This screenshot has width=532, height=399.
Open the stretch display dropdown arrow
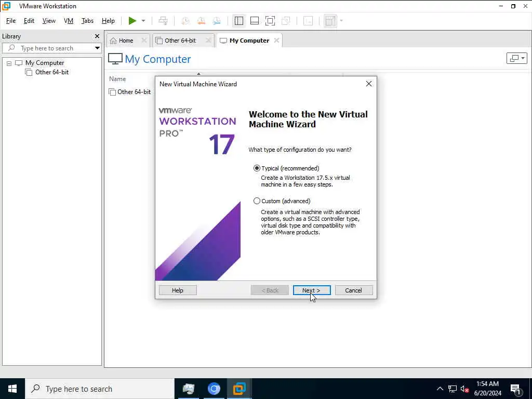click(341, 21)
